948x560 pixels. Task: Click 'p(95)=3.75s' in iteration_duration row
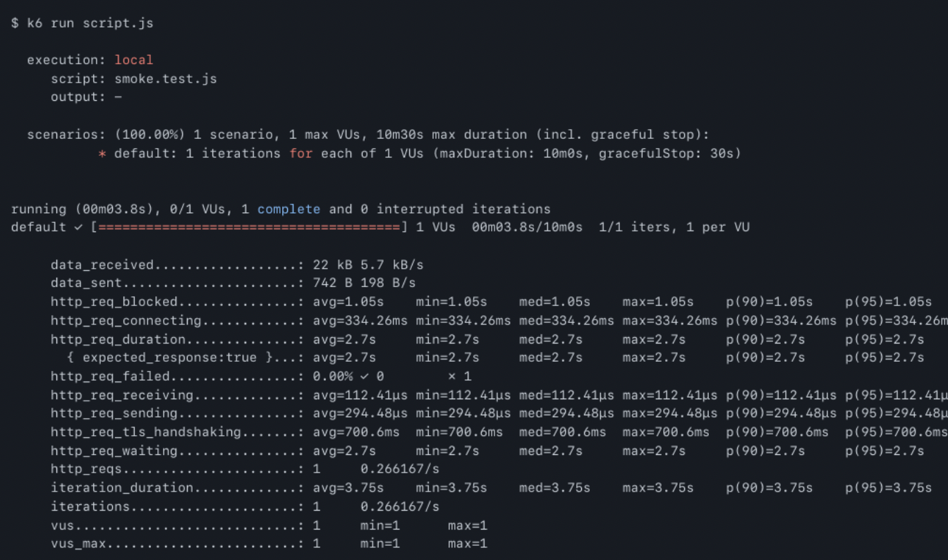[888, 487]
